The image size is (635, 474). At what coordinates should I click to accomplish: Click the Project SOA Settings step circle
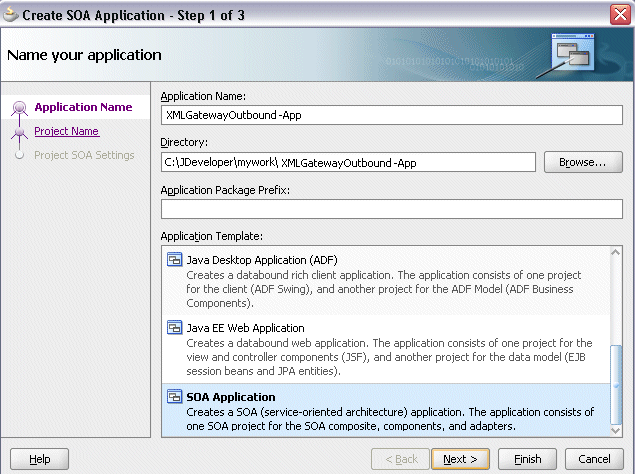point(19,155)
